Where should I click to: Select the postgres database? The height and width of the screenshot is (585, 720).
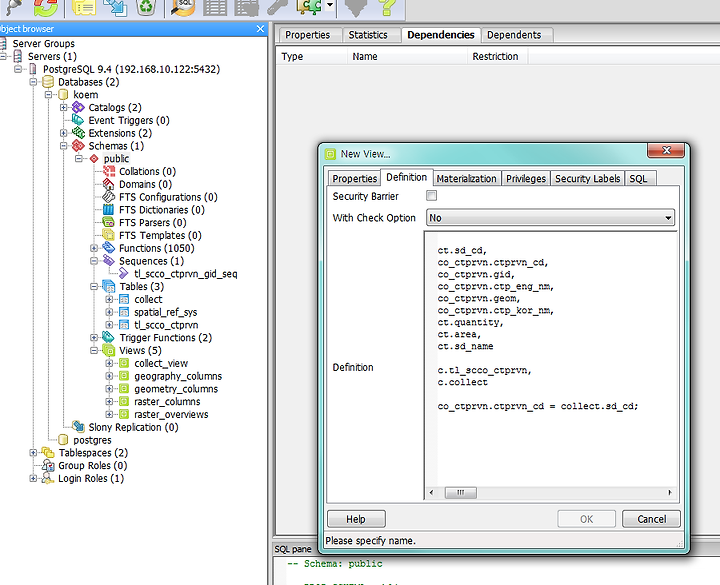pyautogui.click(x=92, y=440)
